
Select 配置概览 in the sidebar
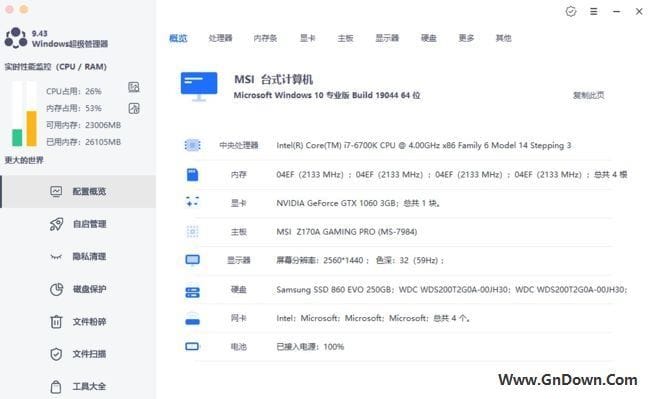[x=79, y=191]
